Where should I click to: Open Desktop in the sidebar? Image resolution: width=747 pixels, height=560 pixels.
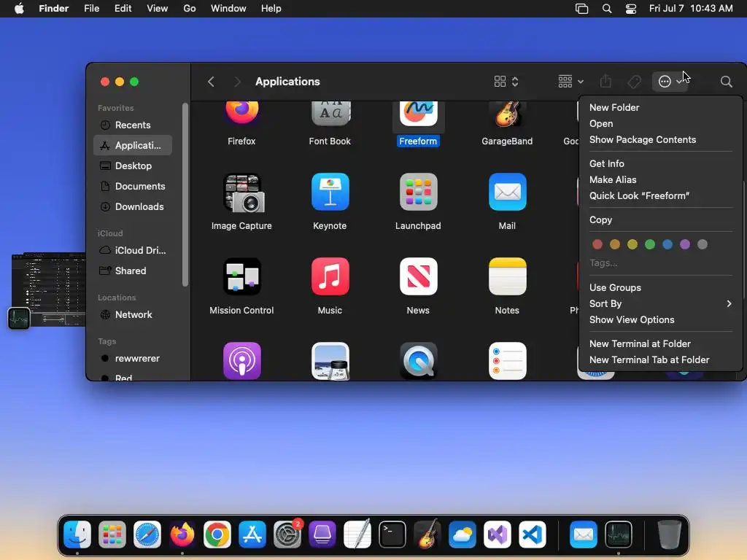[133, 166]
